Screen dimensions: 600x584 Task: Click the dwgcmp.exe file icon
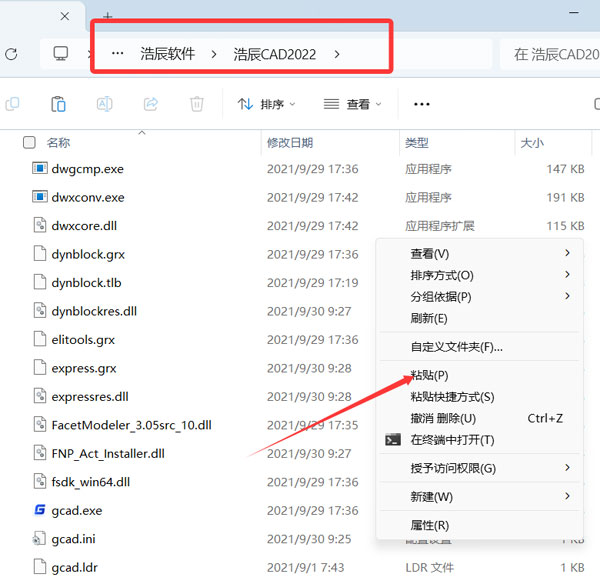[40, 168]
